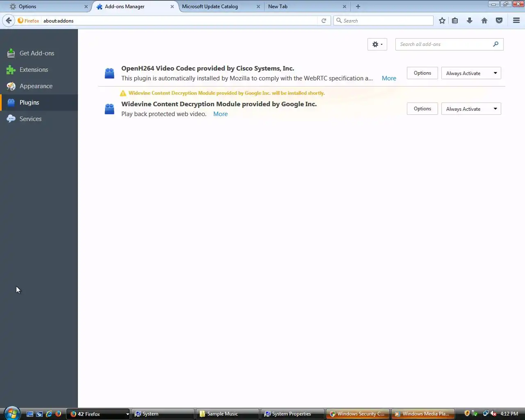Open the Windows Start menu
Screen dimensions: 525x420
pos(12,413)
